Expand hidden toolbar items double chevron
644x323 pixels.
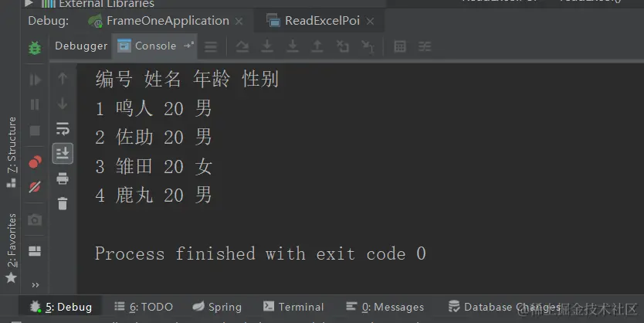36,285
